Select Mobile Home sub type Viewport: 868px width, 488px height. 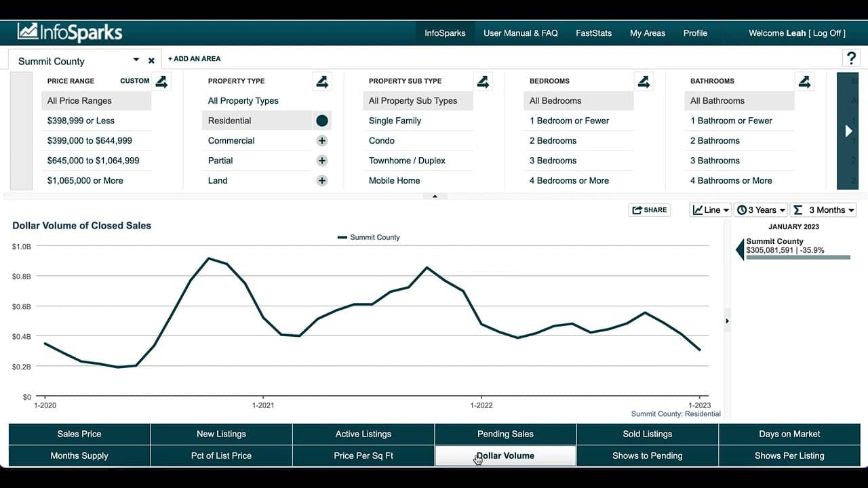[418, 181]
